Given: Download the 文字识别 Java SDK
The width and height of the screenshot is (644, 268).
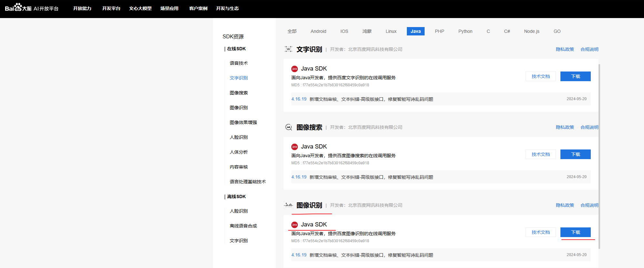Looking at the screenshot, I should [576, 76].
